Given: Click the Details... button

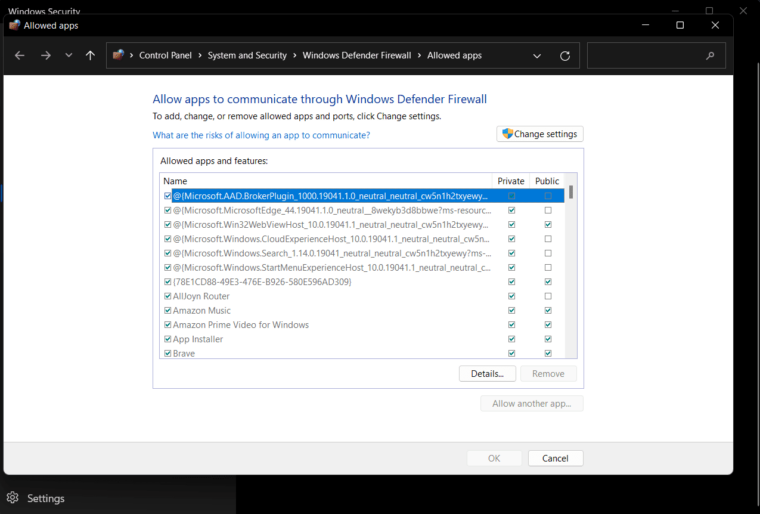Looking at the screenshot, I should coord(487,374).
